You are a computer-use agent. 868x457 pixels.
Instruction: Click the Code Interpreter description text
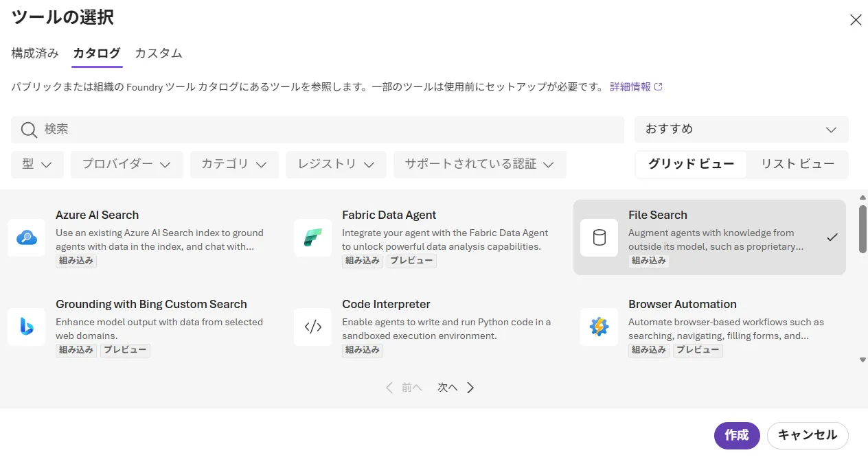(446, 329)
